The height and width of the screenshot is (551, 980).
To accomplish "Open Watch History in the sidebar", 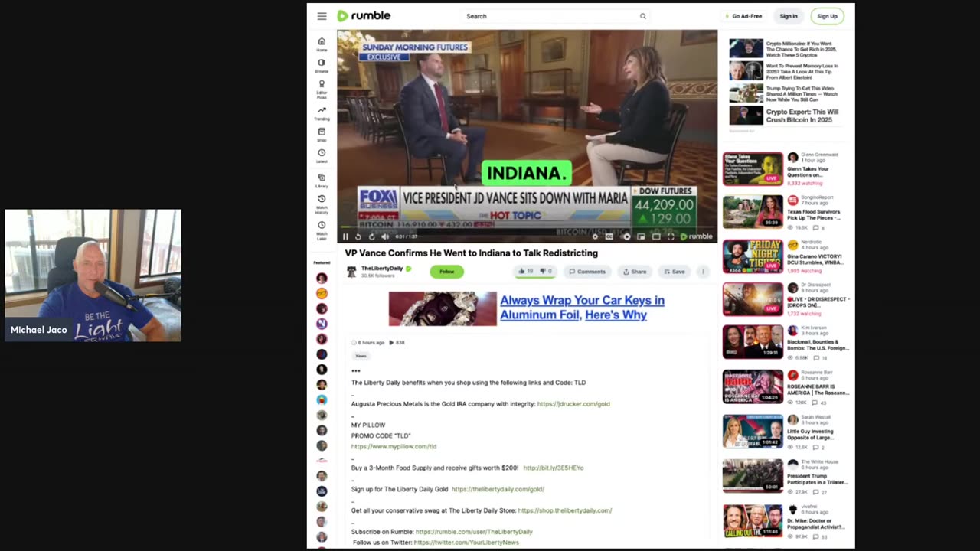I will click(322, 204).
